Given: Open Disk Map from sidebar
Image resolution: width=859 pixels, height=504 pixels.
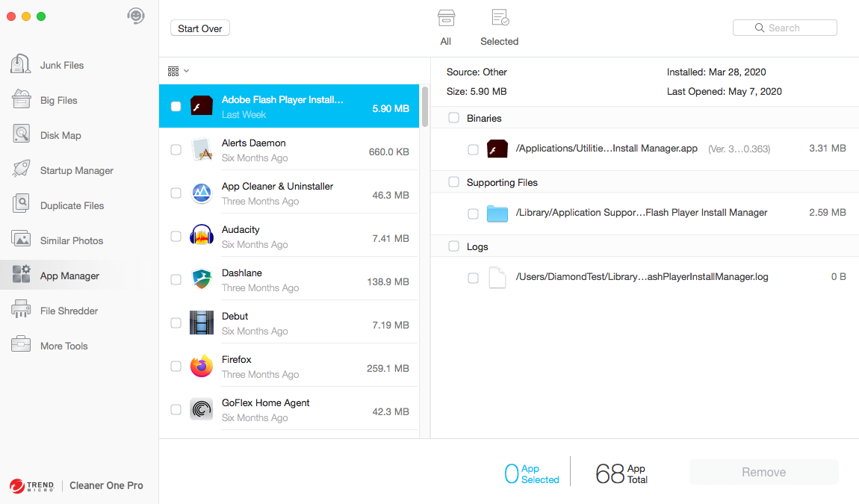Looking at the screenshot, I should coord(21,135).
